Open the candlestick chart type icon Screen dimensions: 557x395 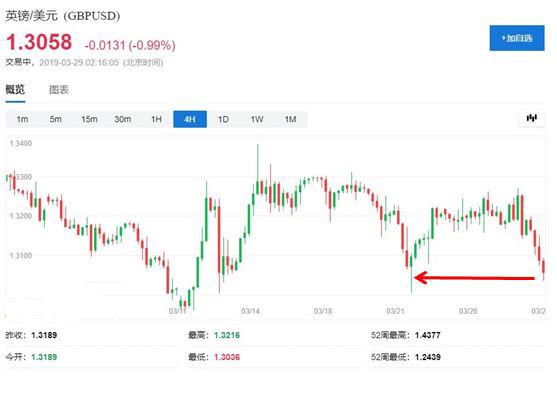click(x=531, y=118)
